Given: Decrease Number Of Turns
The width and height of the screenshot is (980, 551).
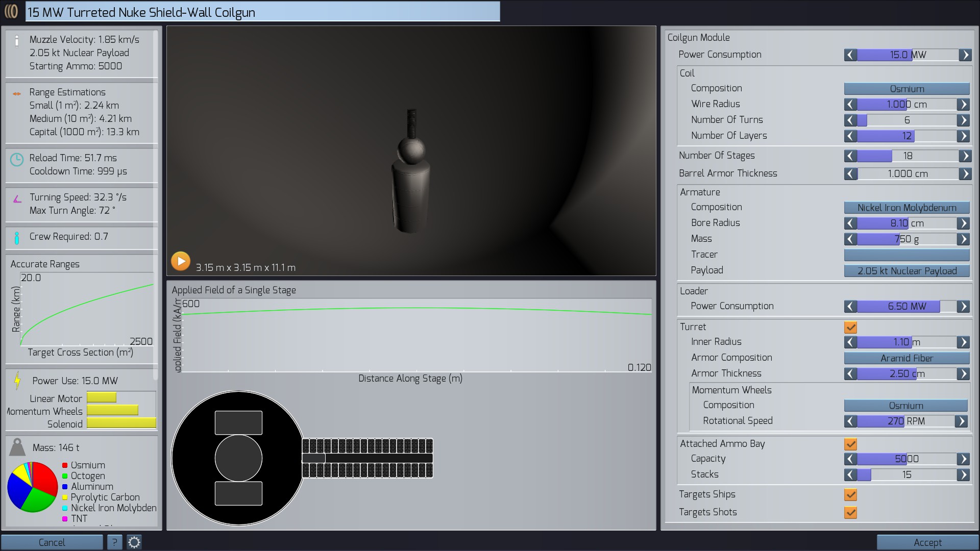Looking at the screenshot, I should (x=850, y=120).
